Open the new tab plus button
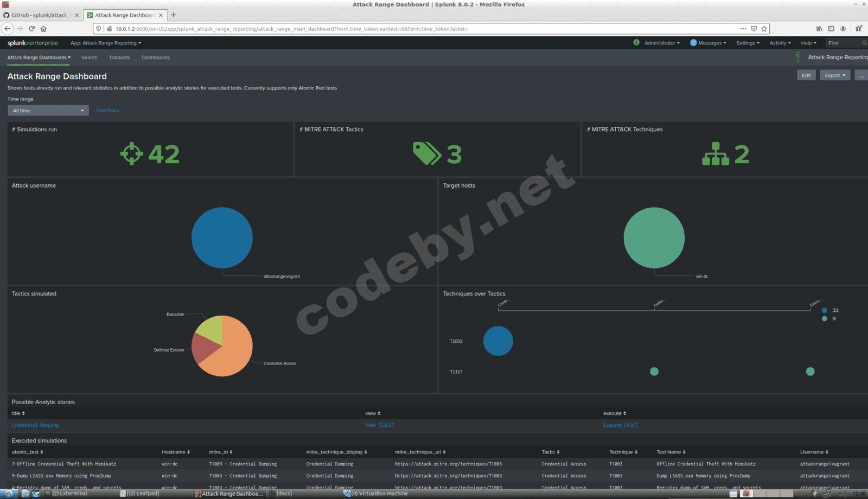 click(x=174, y=15)
